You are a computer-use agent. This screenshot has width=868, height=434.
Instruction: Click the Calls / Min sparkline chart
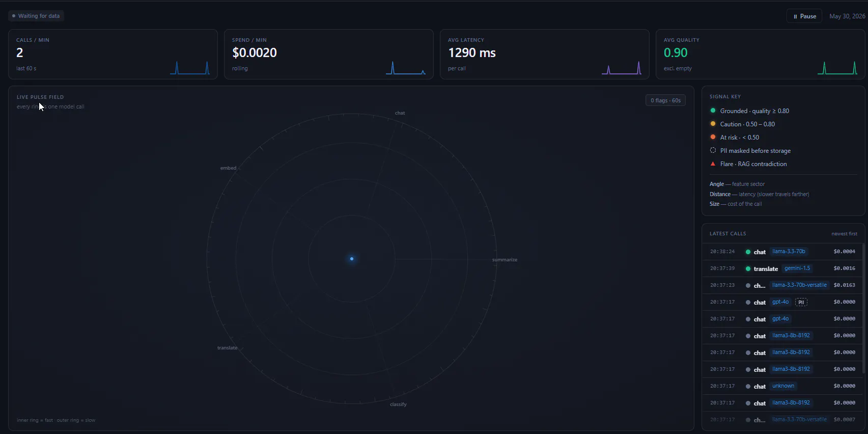pyautogui.click(x=190, y=68)
